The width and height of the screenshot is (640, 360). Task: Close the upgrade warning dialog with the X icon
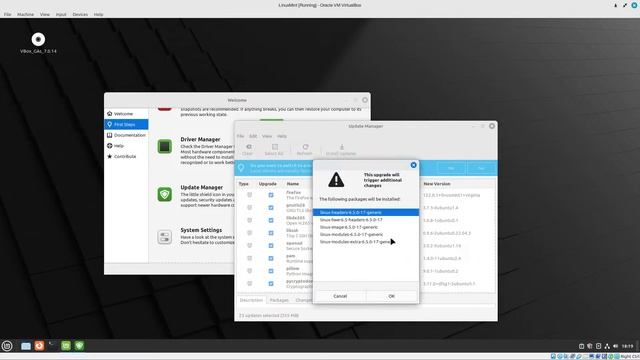click(413, 165)
